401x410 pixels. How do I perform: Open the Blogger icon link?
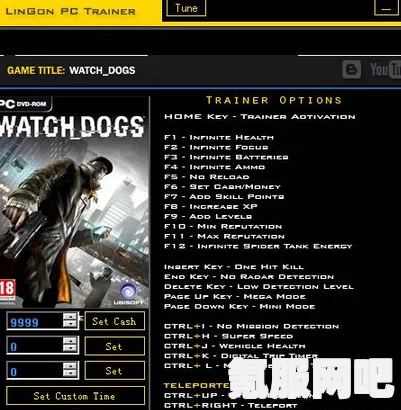pos(352,69)
